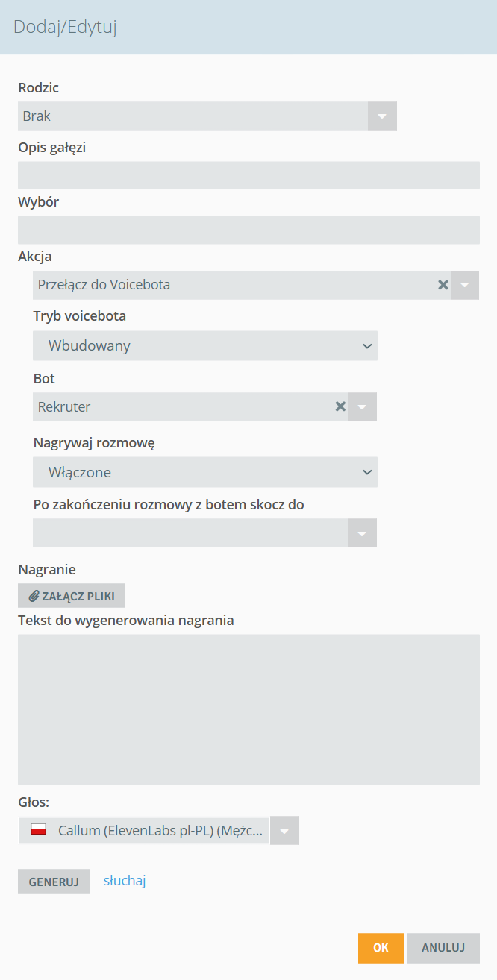497x980 pixels.
Task: Follow the słuchaj link
Action: (125, 881)
